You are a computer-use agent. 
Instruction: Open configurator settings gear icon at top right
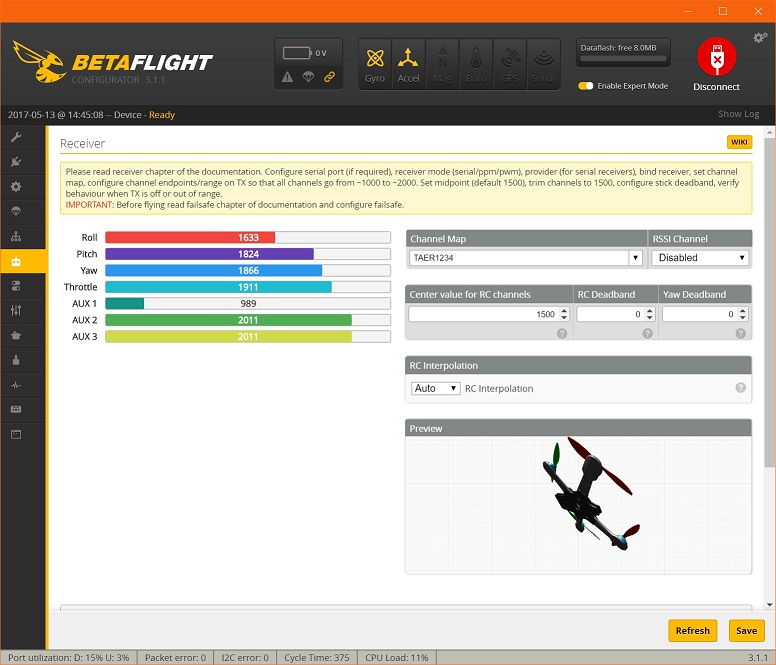coord(760,38)
